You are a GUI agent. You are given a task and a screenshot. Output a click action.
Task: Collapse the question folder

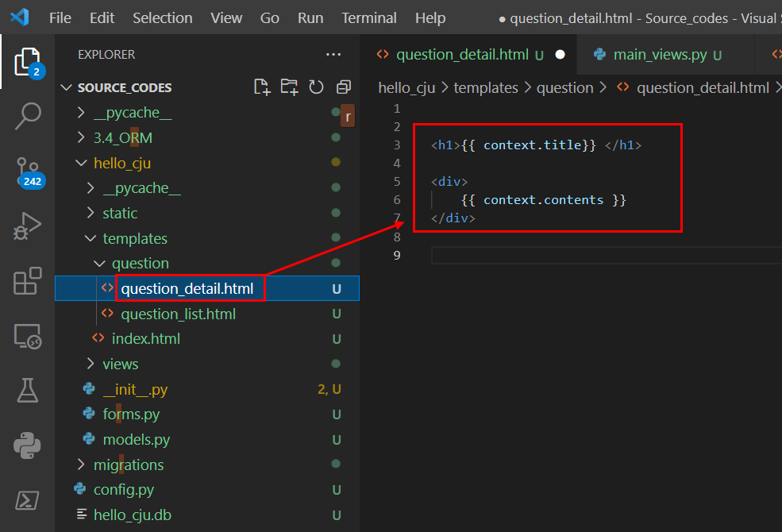[99, 264]
